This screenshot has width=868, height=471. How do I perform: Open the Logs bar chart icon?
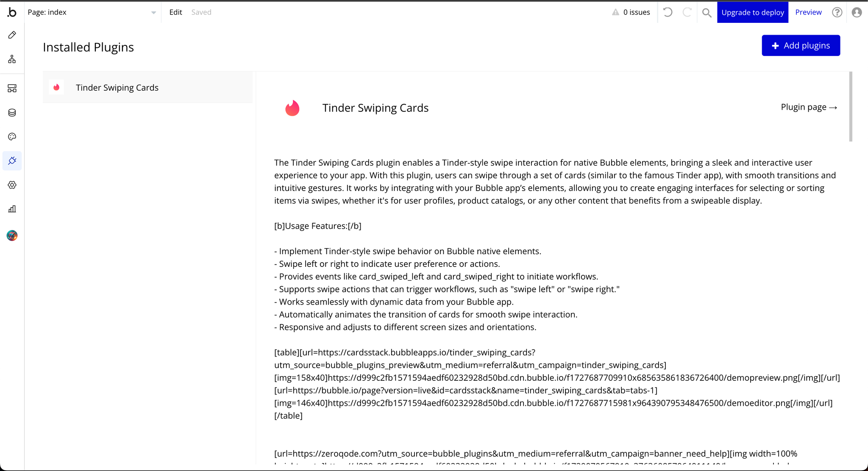[x=12, y=209]
